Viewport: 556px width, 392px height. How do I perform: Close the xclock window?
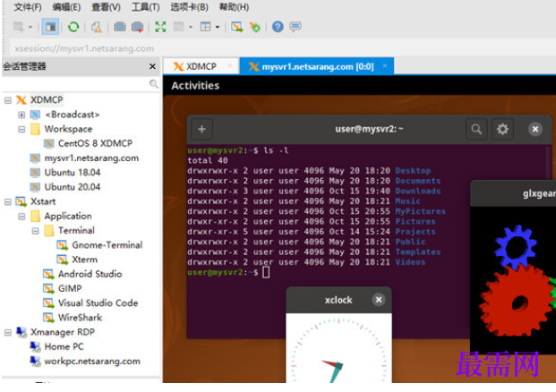pyautogui.click(x=379, y=300)
